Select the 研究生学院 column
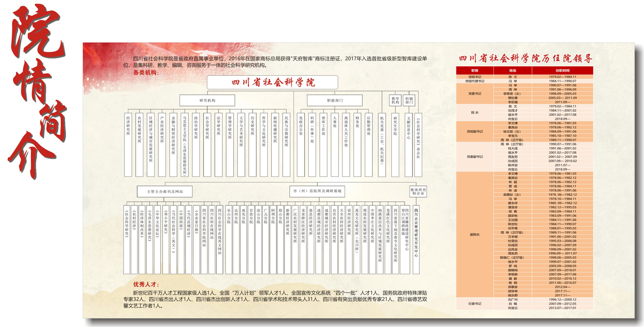 [x=395, y=144]
